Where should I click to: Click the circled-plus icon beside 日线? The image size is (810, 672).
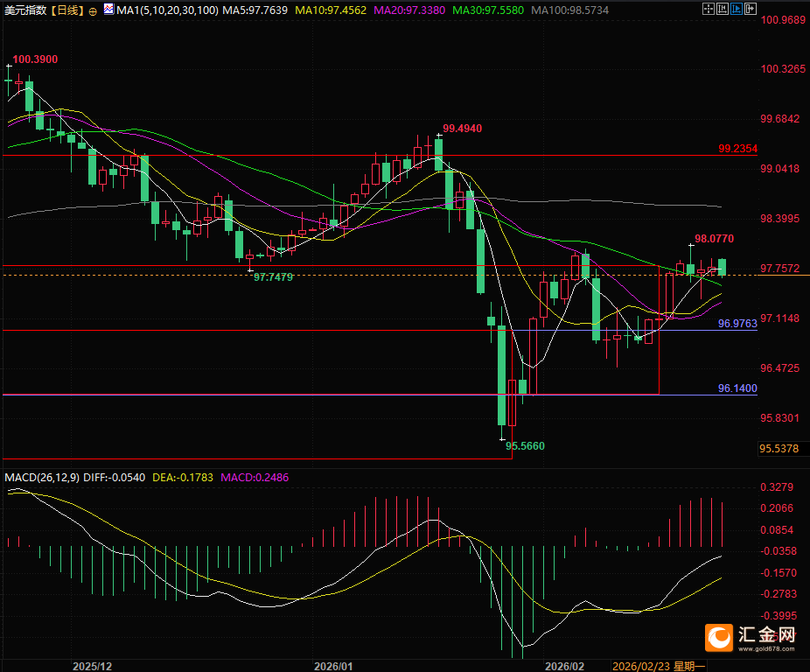click(93, 11)
